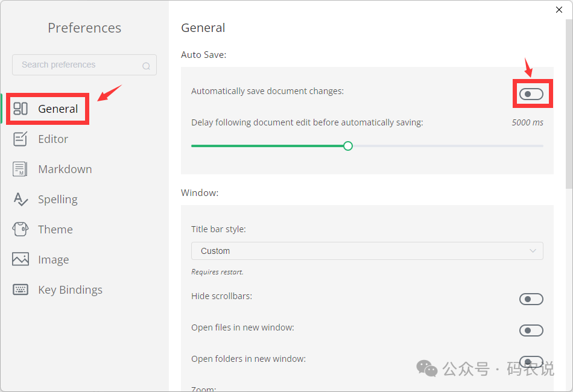Screen dimensions: 573x392
Task: Switch to Markdown preferences section
Action: pyautogui.click(x=65, y=169)
